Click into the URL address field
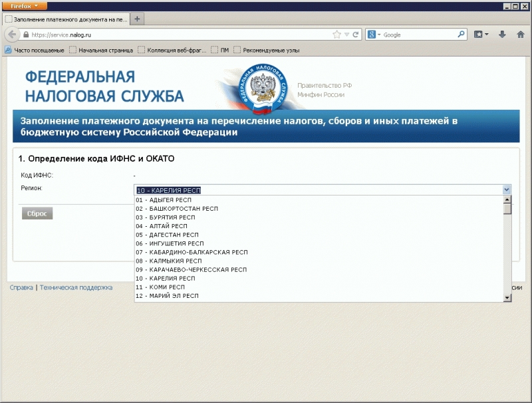Image resolution: width=532 pixels, height=403 pixels. [x=180, y=35]
